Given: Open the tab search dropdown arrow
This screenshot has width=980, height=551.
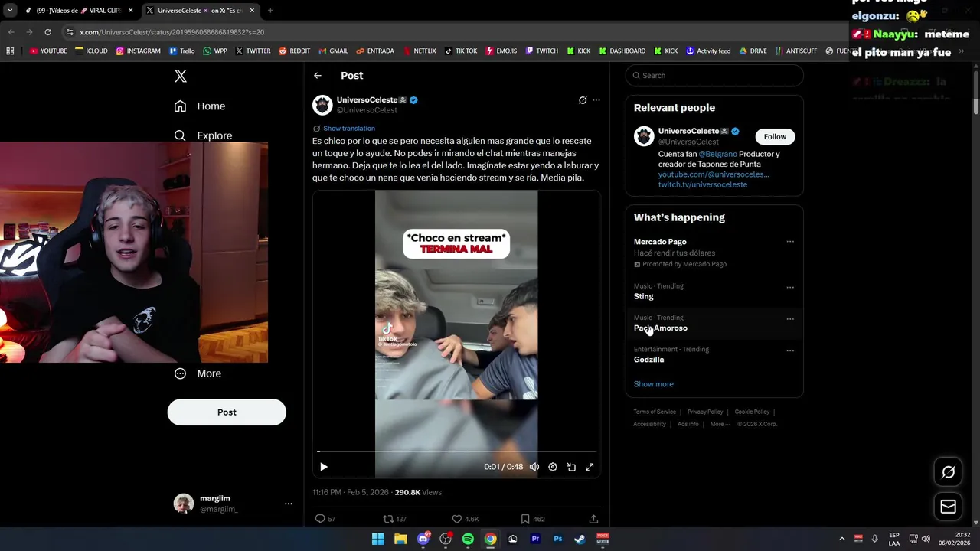Looking at the screenshot, I should pyautogui.click(x=10, y=11).
